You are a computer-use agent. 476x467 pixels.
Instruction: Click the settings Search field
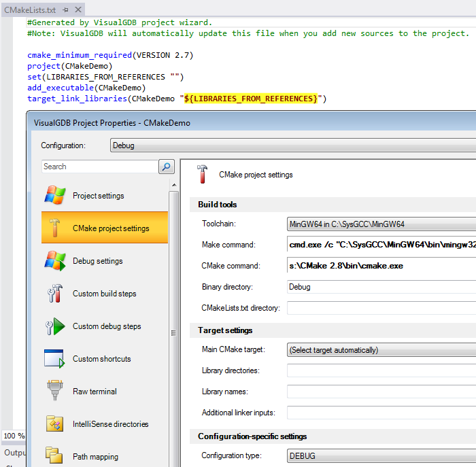point(100,167)
